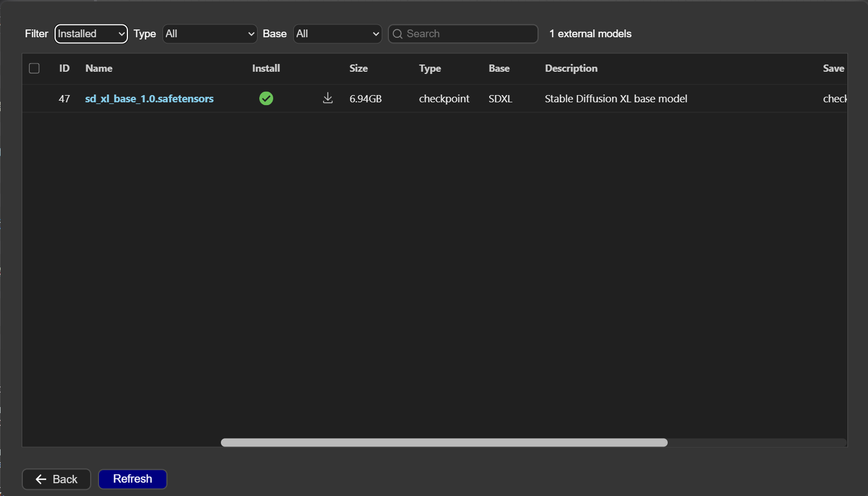Click the Save column header
This screenshot has width=868, height=496.
[833, 68]
